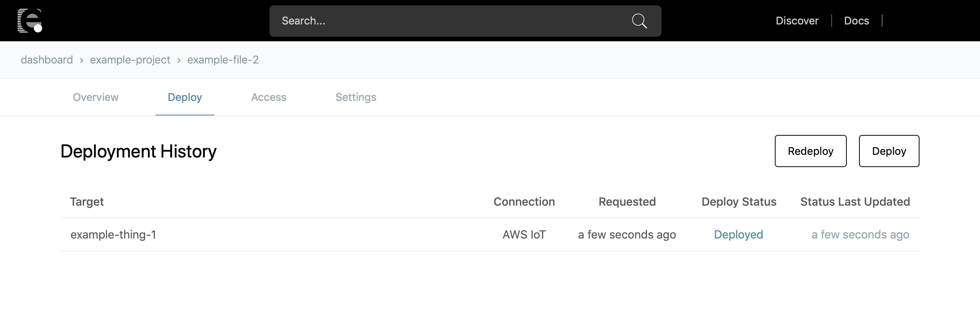Click the Requested column header
Viewport: 980px width, 315px height.
coord(627,201)
